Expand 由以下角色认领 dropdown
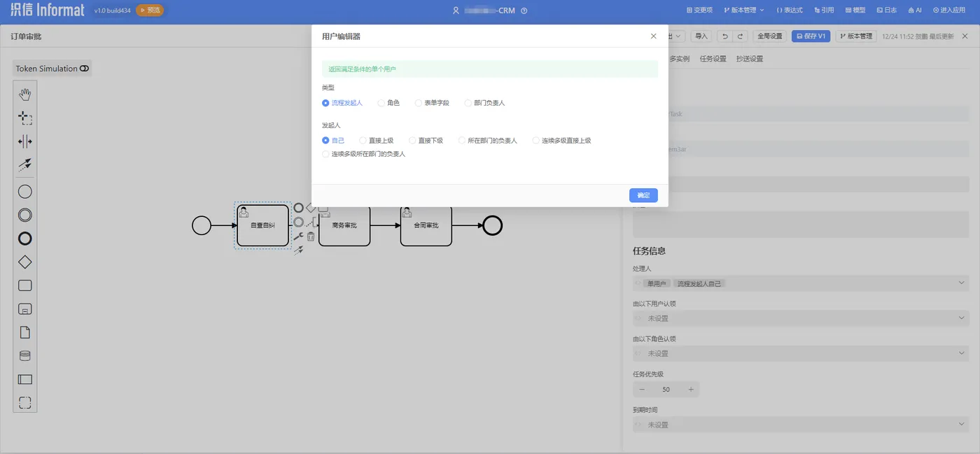The width and height of the screenshot is (980, 454). coord(800,353)
